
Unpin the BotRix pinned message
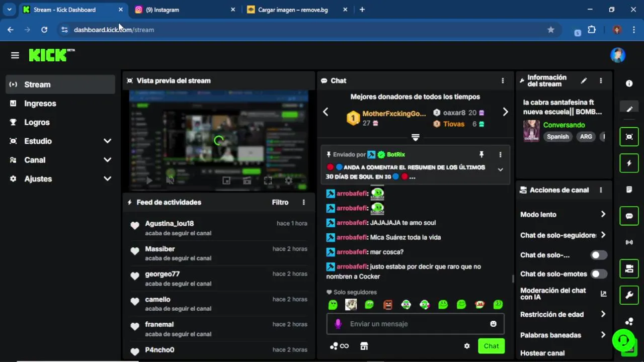pyautogui.click(x=481, y=154)
